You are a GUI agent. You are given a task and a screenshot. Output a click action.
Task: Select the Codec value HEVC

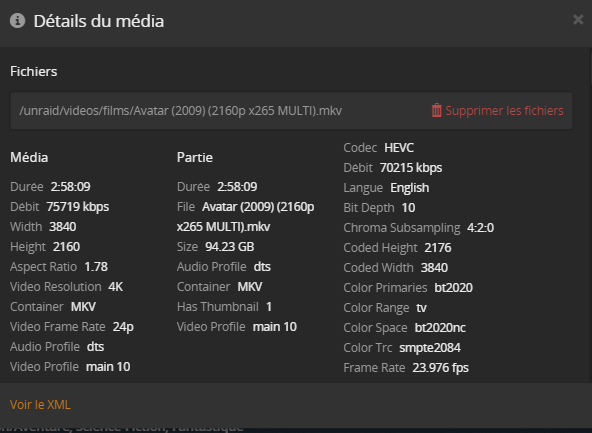tap(399, 148)
